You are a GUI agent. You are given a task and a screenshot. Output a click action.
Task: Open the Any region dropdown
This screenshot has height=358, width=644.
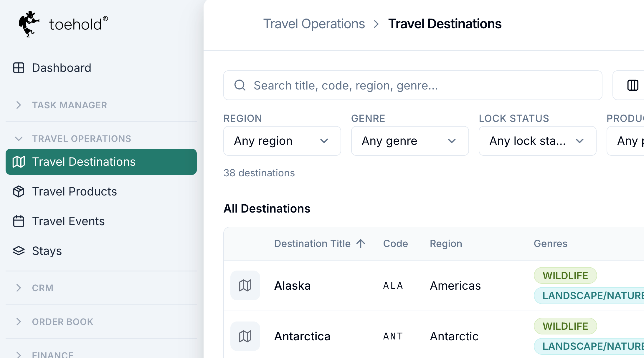pyautogui.click(x=282, y=141)
